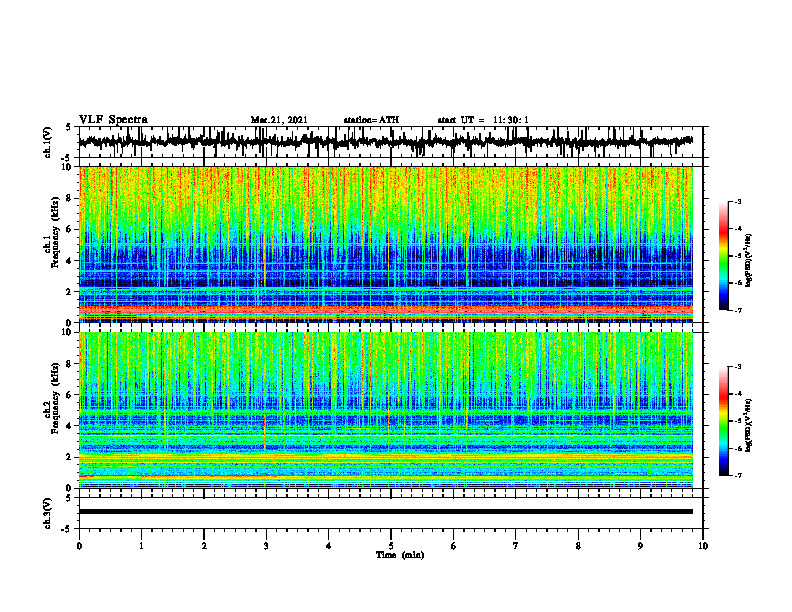Click time axis tick label "3"
Viewport: 792px width, 612px height.
[x=266, y=546]
